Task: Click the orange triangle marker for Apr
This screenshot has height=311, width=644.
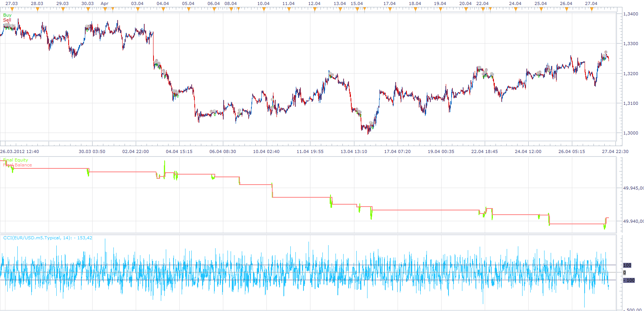Action: [x=105, y=9]
